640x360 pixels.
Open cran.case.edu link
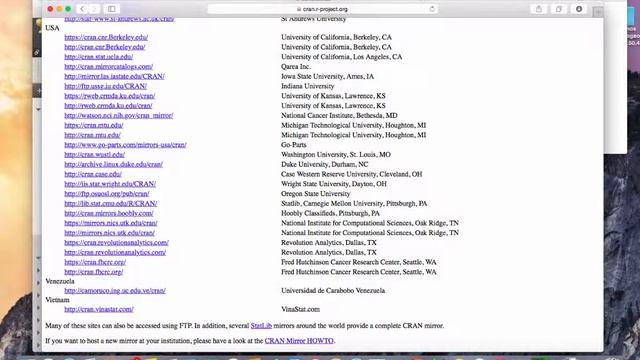tap(93, 174)
